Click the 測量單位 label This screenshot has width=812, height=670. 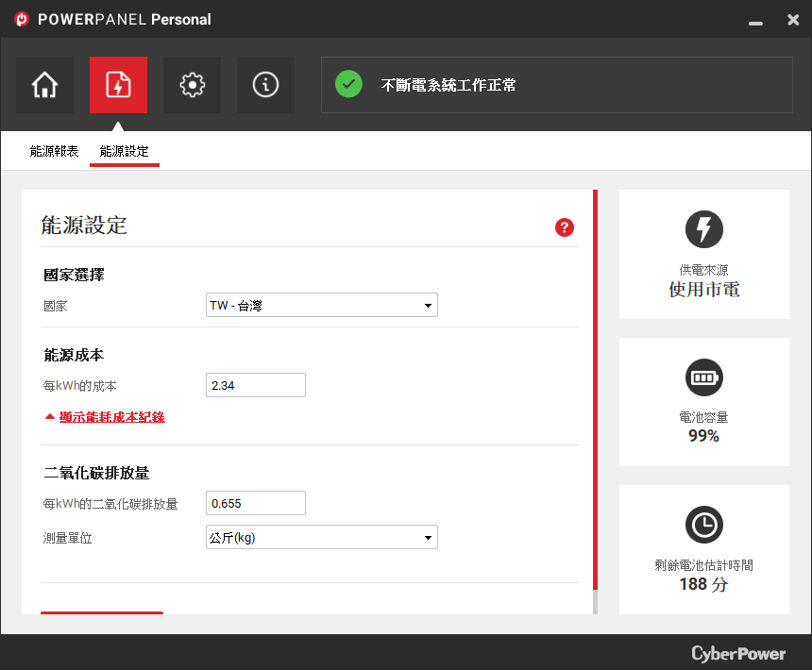click(x=67, y=538)
